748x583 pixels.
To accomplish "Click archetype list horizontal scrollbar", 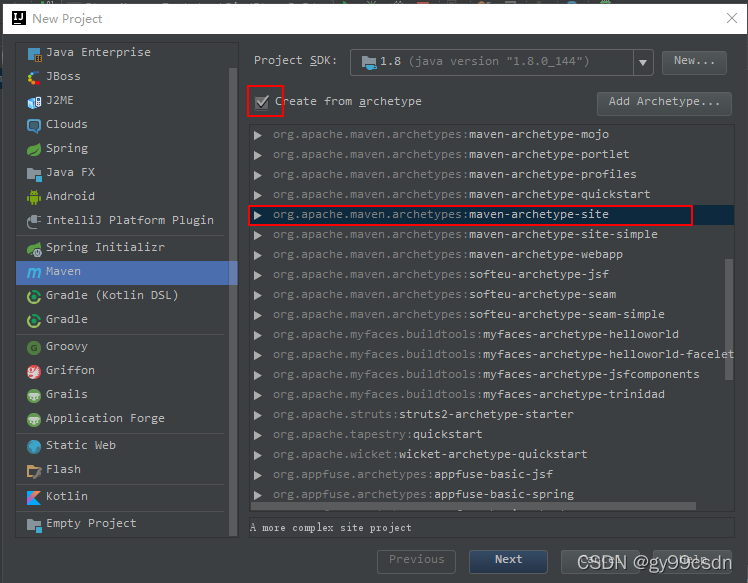I will pyautogui.click(x=473, y=506).
